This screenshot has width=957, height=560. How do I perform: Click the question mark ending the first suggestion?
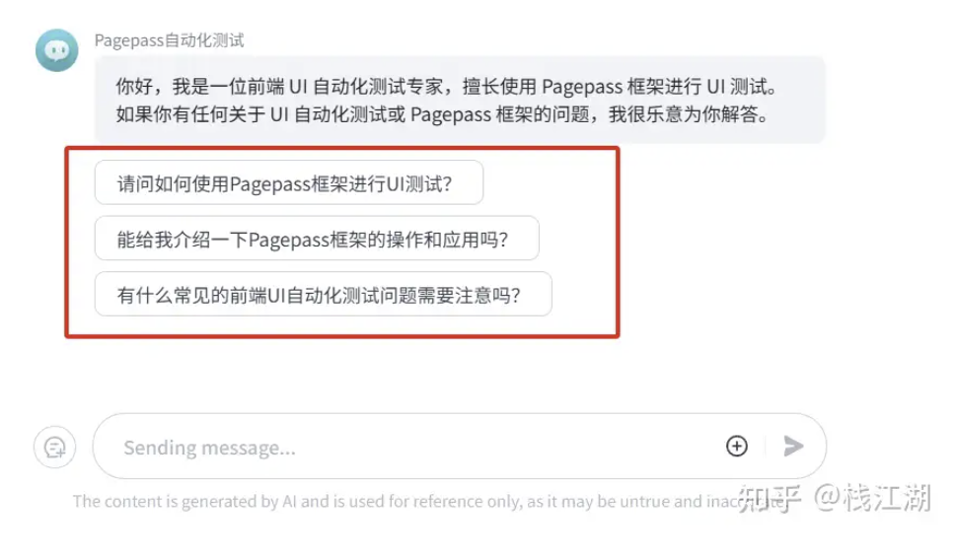(x=447, y=183)
